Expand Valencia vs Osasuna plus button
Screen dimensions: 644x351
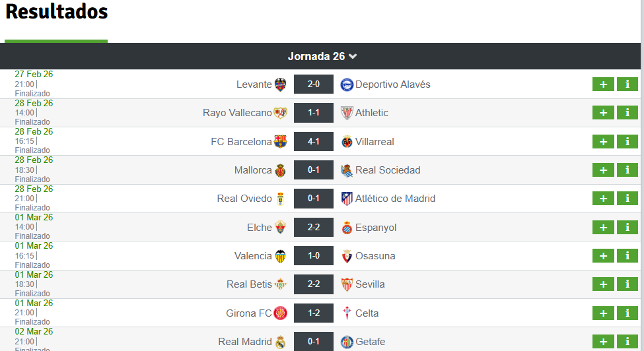tap(603, 256)
